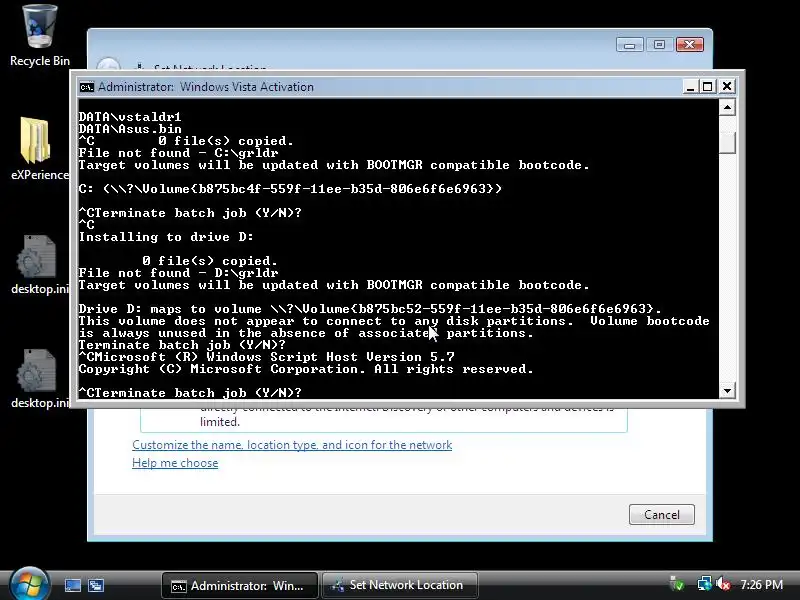800x600 pixels.
Task: Minimize the Windows Vista Activation console
Action: 690,87
